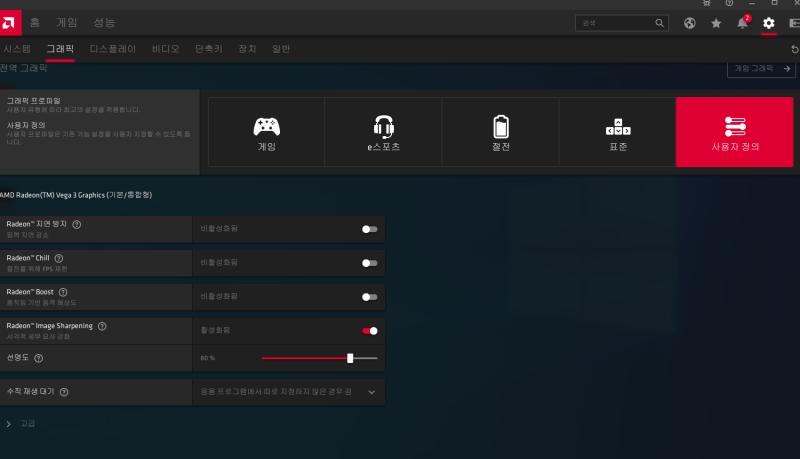Click the magnifier icon in the search box
This screenshot has width=800, height=459.
click(x=659, y=23)
